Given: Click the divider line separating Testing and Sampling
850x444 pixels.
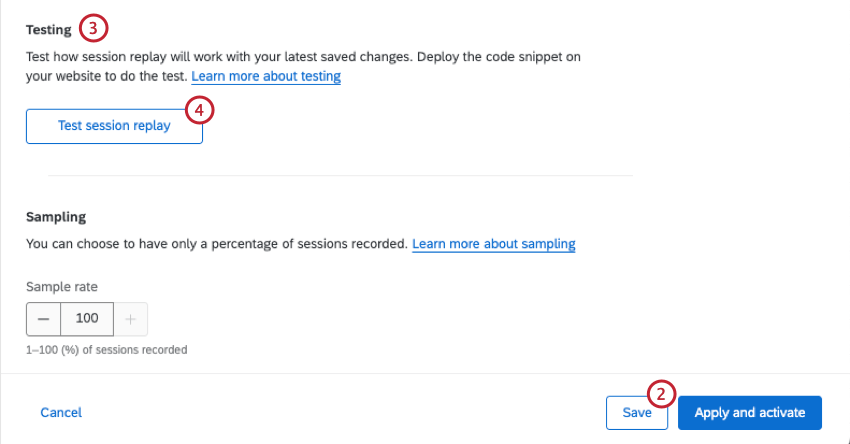Looking at the screenshot, I should point(340,176).
